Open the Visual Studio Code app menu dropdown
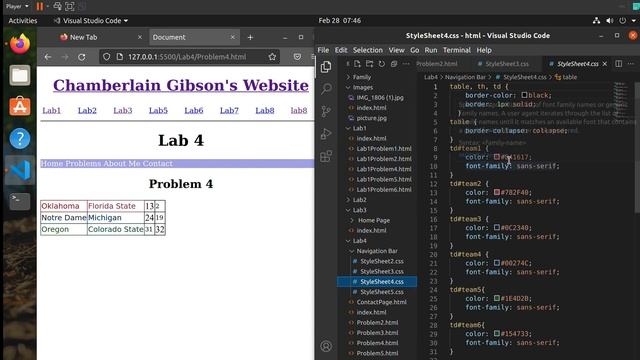This screenshot has width=640, height=360. 91,20
